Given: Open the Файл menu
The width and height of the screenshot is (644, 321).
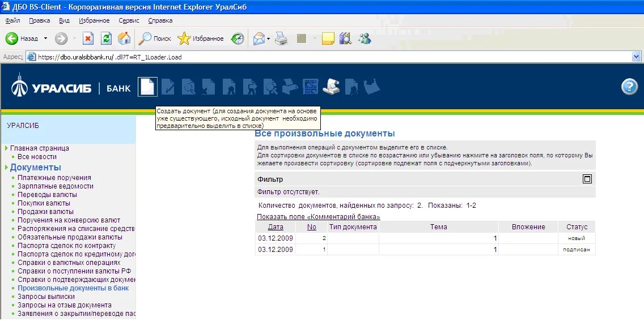Looking at the screenshot, I should click(12, 20).
